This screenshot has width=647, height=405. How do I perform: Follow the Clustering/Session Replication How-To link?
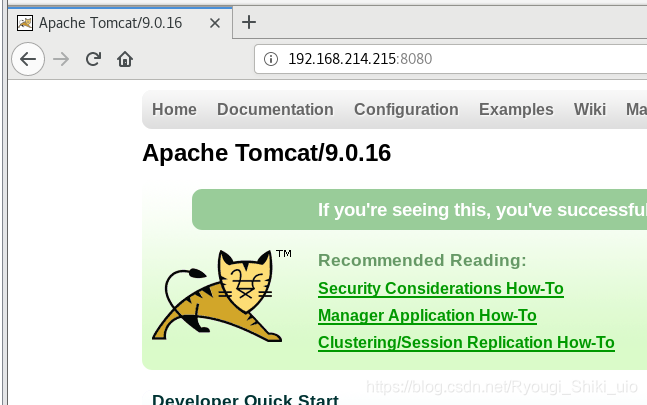tap(466, 343)
